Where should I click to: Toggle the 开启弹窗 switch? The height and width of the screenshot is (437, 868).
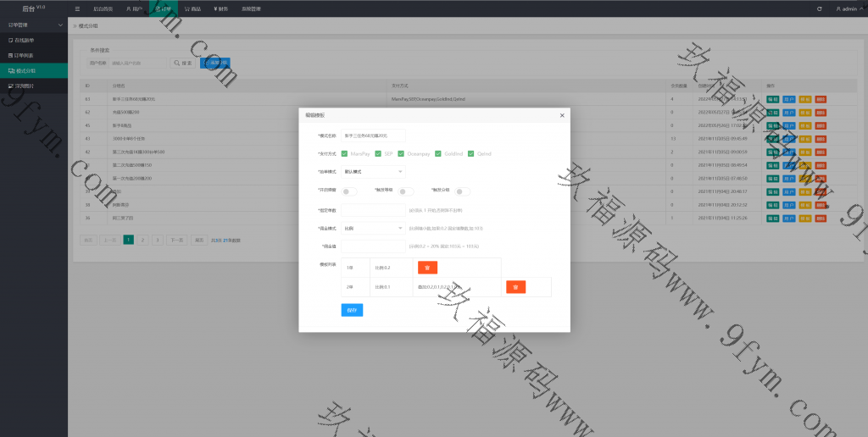(349, 191)
